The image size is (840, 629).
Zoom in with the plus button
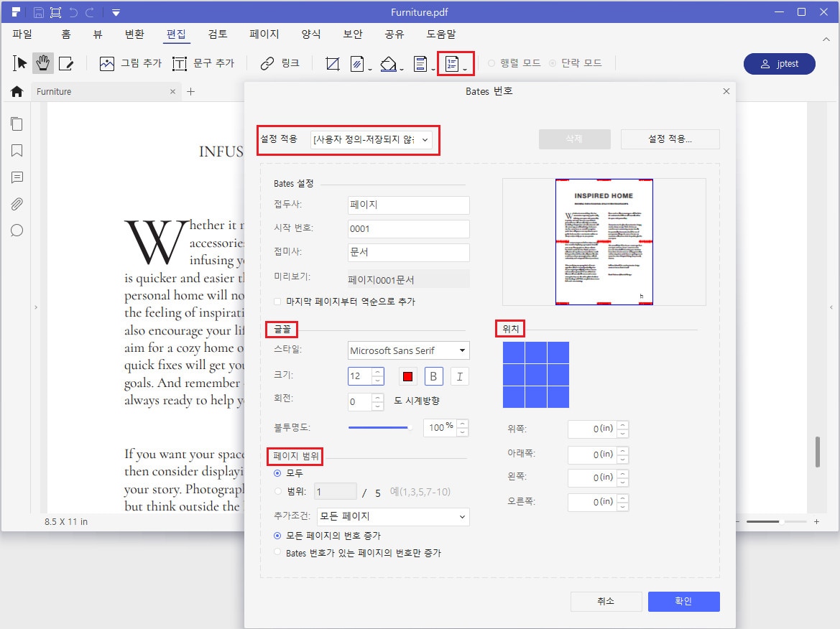pyautogui.click(x=816, y=521)
